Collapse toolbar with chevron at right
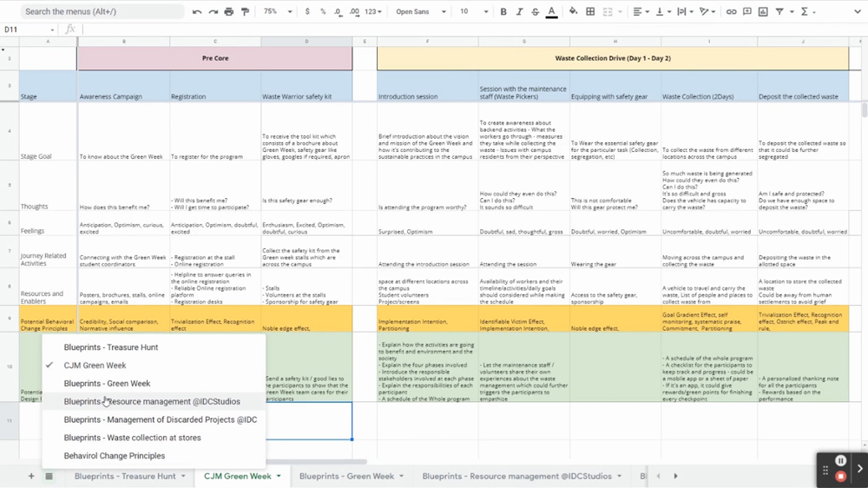Viewport: 868px width, 488px height. 858,11
